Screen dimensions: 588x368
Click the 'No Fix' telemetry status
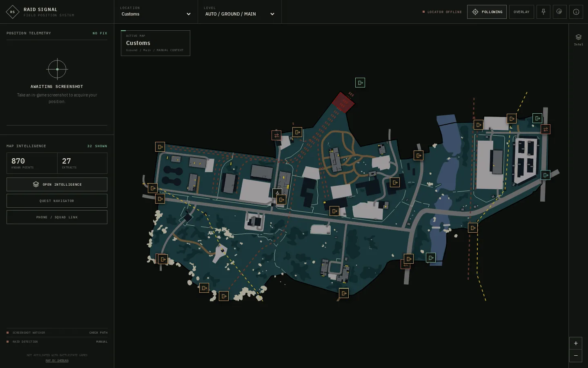tap(100, 33)
